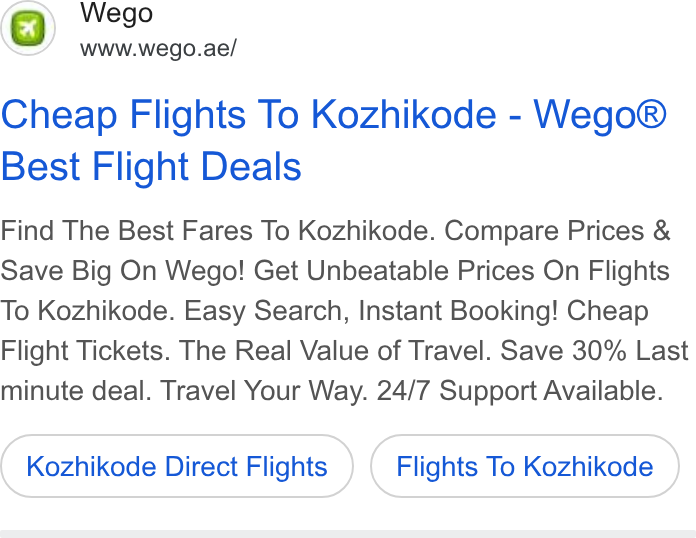Click the gray divider bar below the chips
The width and height of the screenshot is (696, 538).
[348, 534]
